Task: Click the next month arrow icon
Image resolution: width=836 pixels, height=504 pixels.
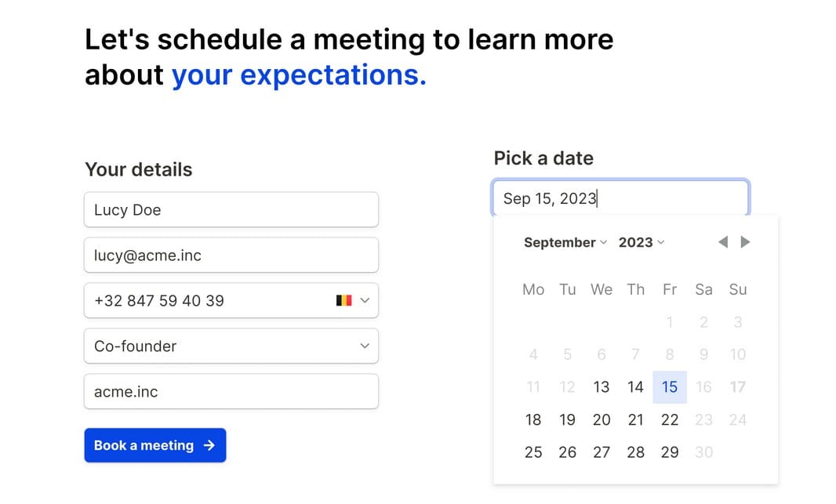Action: pos(746,242)
